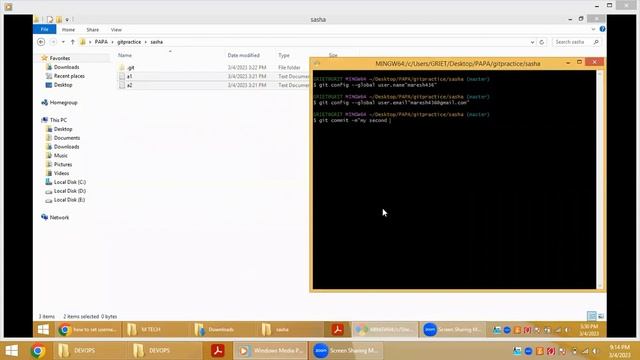
Task: Open Local Disk (C:)
Action: pyautogui.click(x=70, y=182)
